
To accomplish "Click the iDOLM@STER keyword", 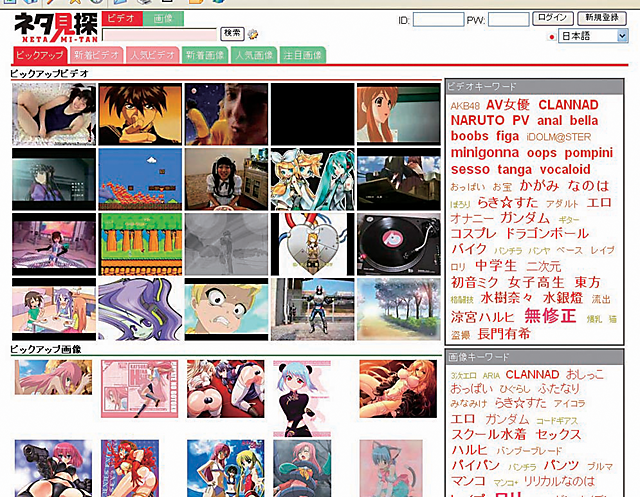I will pos(559,137).
